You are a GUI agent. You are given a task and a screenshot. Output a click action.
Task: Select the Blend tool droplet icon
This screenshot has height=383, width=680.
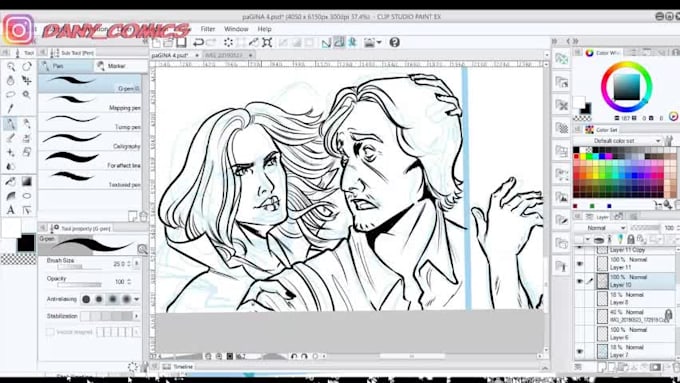coord(10,167)
